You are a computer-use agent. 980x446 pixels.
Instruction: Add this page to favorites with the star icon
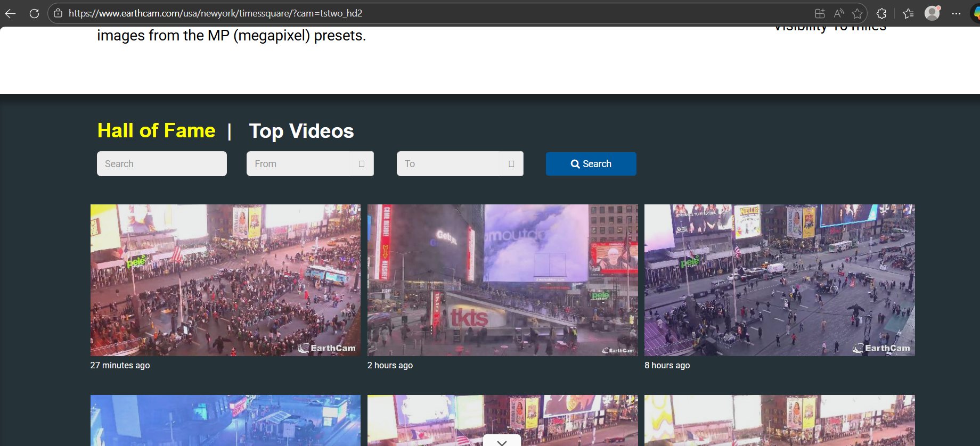point(857,14)
